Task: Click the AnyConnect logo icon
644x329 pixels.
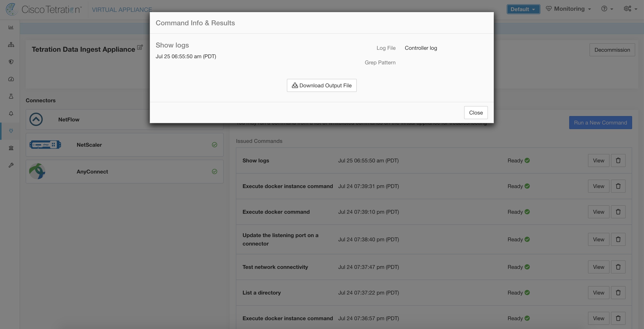Action: point(37,171)
